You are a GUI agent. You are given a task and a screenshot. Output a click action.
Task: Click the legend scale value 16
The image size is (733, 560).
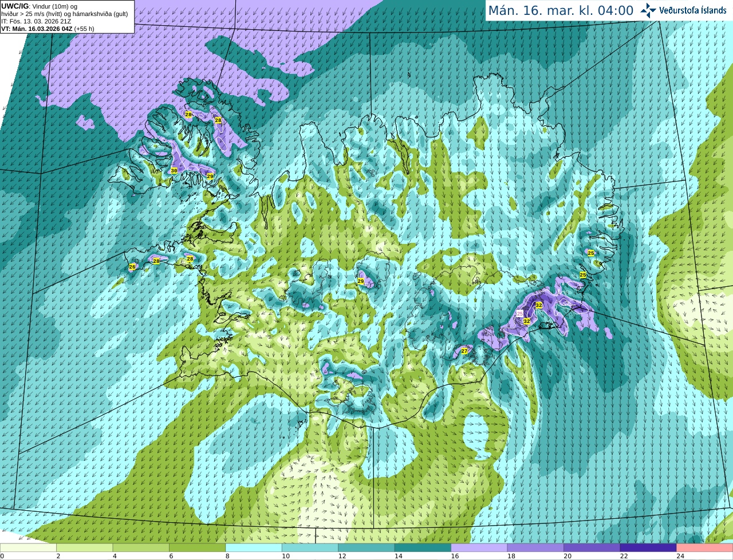tap(455, 556)
